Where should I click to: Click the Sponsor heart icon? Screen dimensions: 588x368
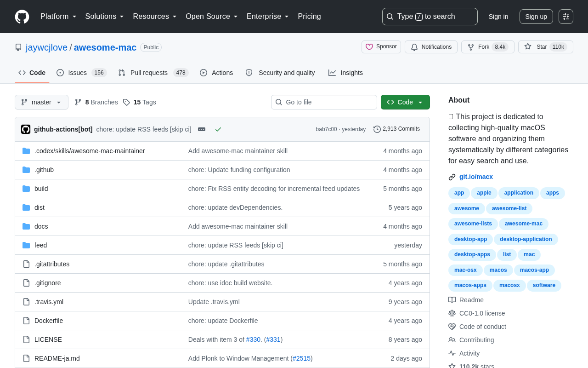(x=369, y=47)
